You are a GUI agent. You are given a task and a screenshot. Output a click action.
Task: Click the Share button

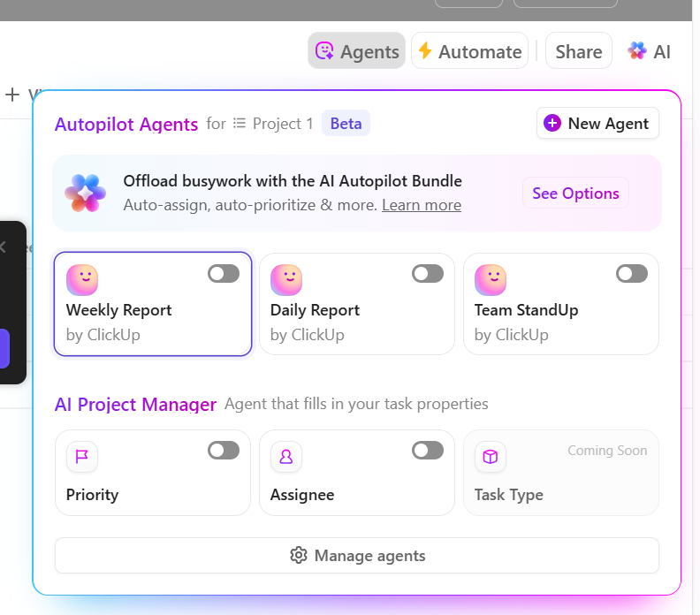coord(579,51)
